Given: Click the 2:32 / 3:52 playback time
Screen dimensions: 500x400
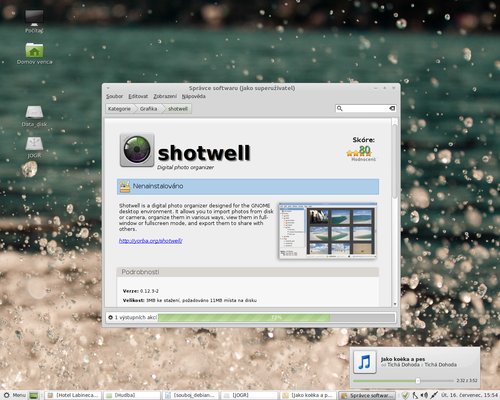Looking at the screenshot, I should [467, 380].
